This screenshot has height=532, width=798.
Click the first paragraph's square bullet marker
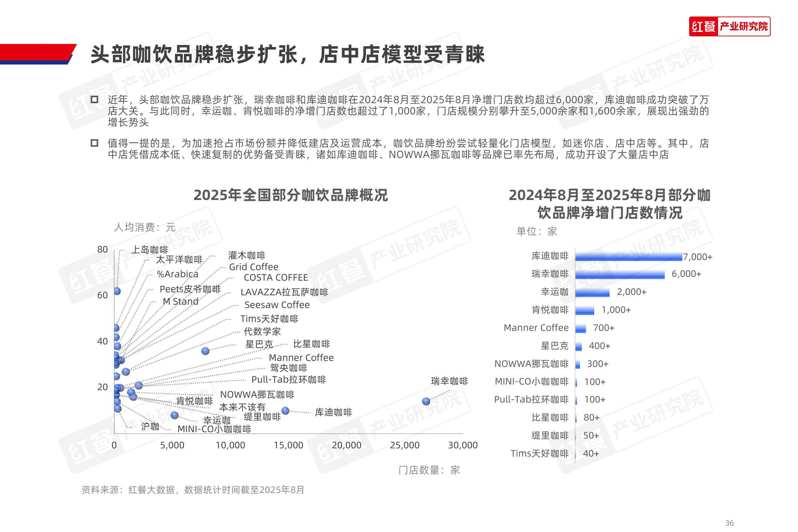coord(94,99)
